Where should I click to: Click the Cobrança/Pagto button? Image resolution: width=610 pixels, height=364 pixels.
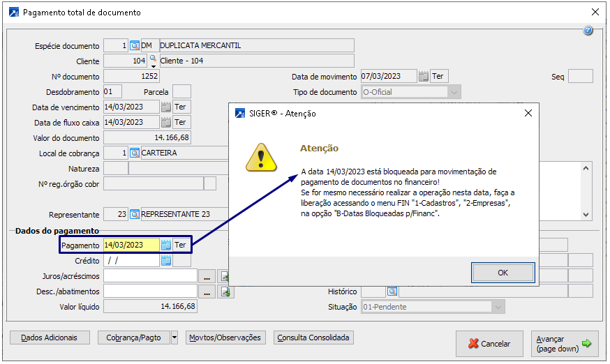tap(134, 338)
